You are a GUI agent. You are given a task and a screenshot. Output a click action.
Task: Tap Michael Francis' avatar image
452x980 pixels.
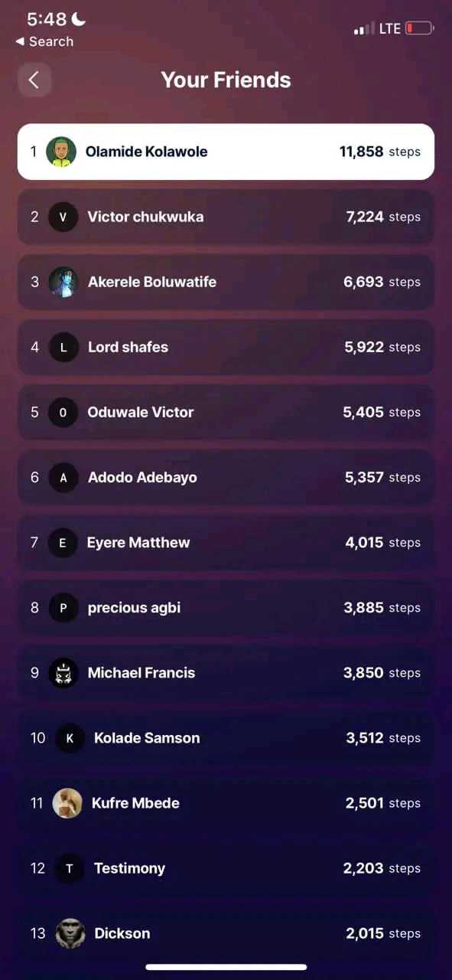click(63, 673)
